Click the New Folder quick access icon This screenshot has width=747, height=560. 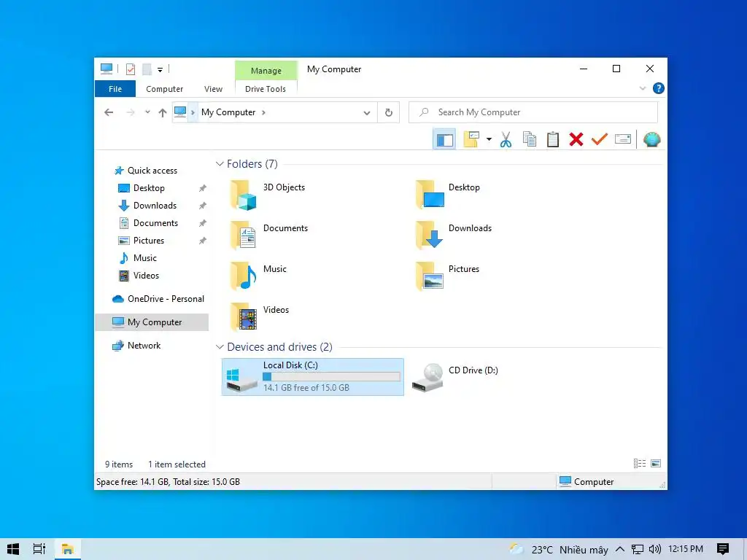pyautogui.click(x=147, y=69)
